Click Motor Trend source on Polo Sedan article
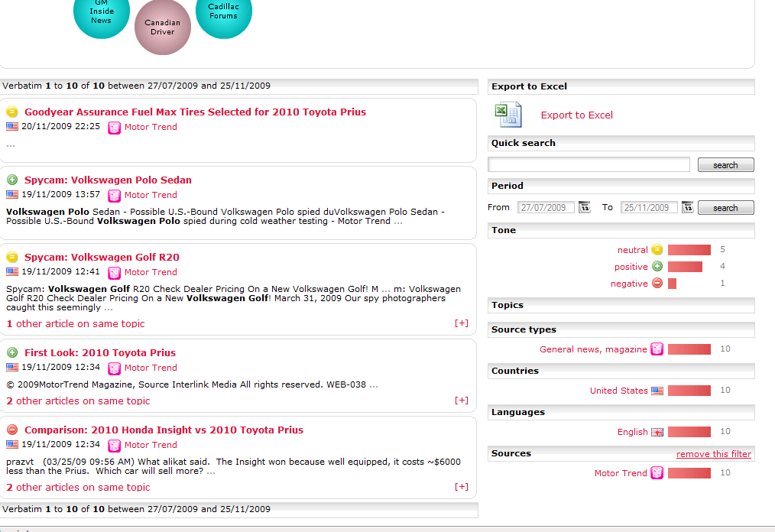 pos(151,196)
